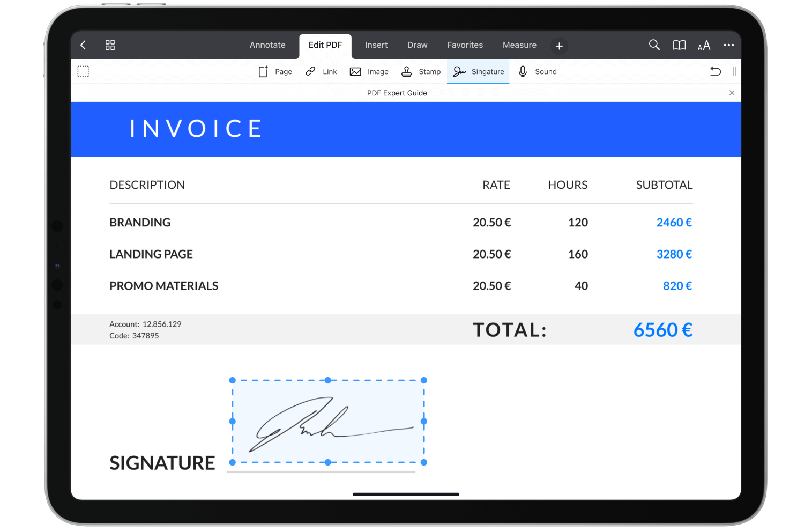Screen dimensions: 812x531
Task: Open the more options ellipsis menu
Action: coord(728,45)
